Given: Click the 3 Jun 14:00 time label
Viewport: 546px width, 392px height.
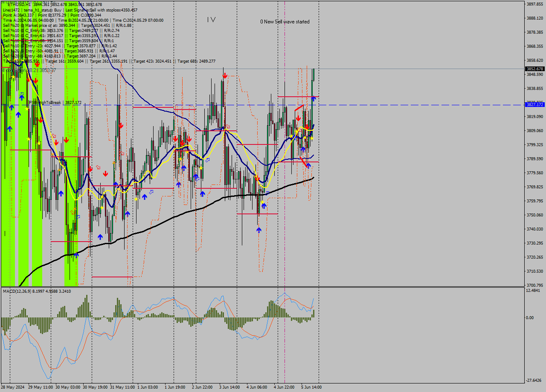Looking at the screenshot, I should tap(229, 387).
